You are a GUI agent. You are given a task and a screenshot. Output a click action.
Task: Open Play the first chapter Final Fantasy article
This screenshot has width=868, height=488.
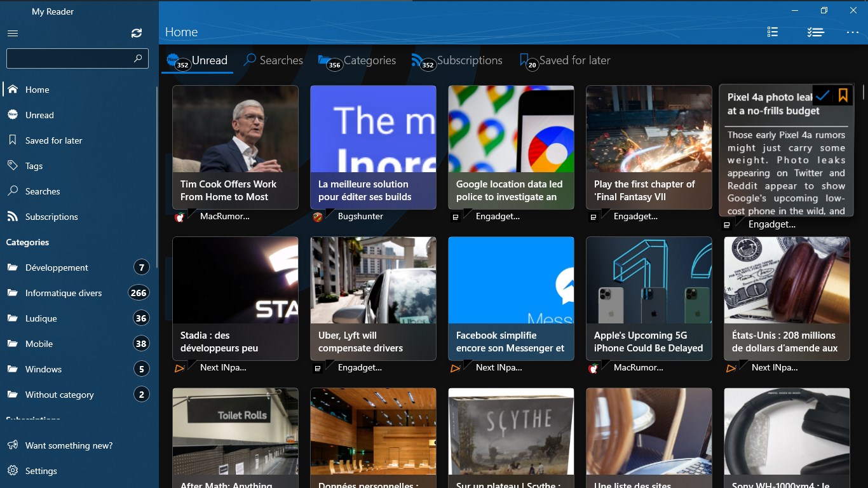(649, 147)
